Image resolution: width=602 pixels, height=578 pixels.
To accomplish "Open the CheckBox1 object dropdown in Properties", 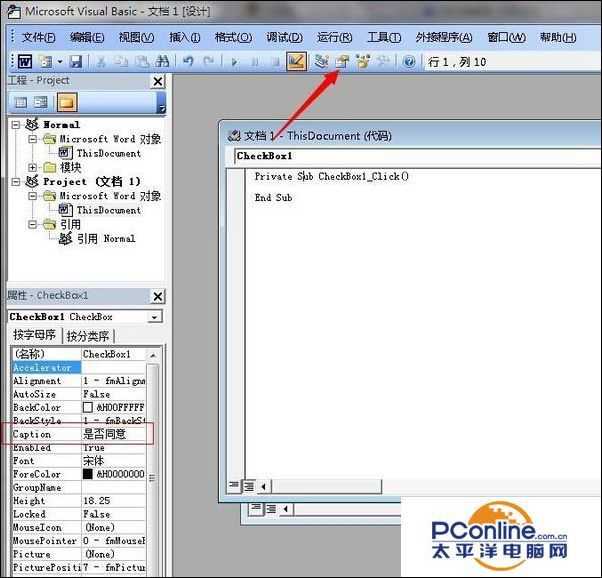I will coord(154,317).
